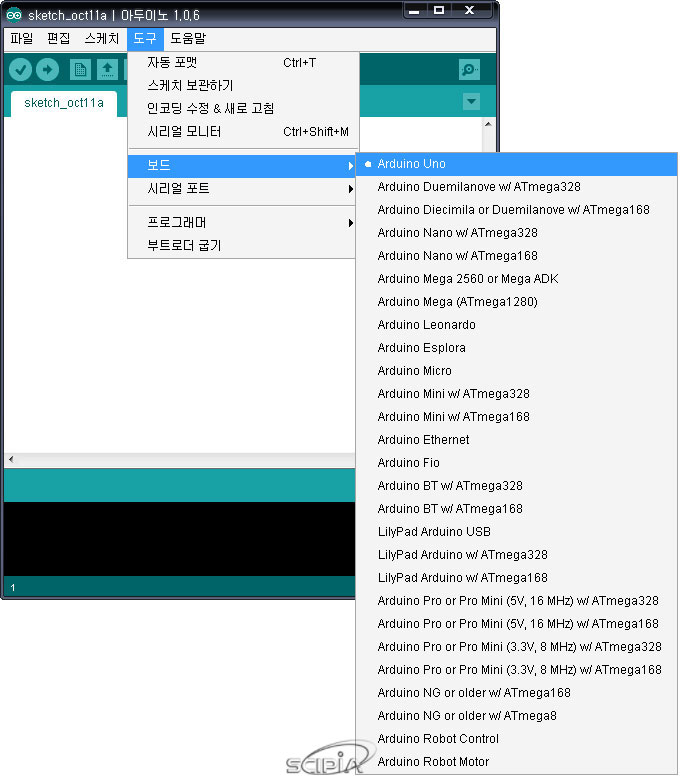The image size is (680, 777).
Task: Select Arduino BT w/ ATmega168
Action: coord(516,509)
